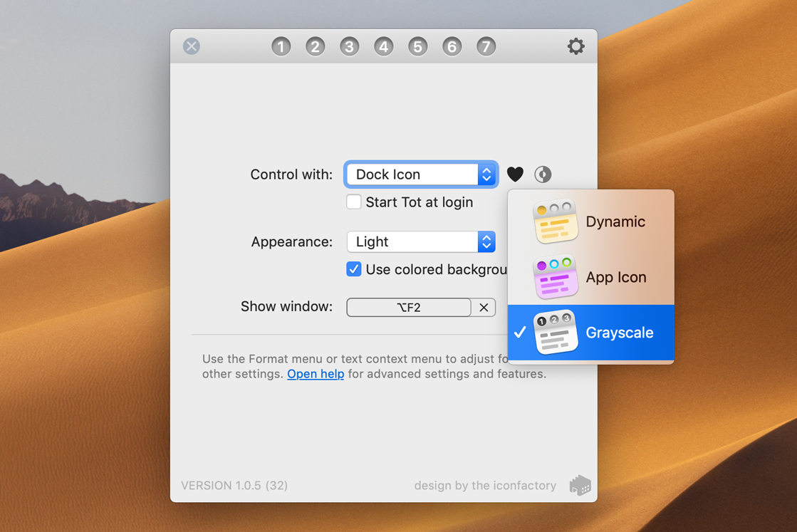797x532 pixels.
Task: Click the settings gear icon
Action: (x=575, y=46)
